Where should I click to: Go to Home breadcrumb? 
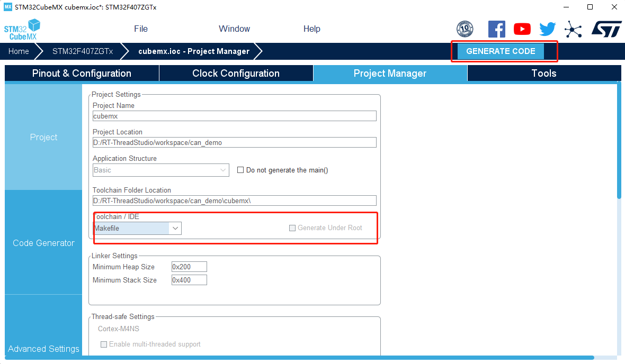click(x=19, y=51)
